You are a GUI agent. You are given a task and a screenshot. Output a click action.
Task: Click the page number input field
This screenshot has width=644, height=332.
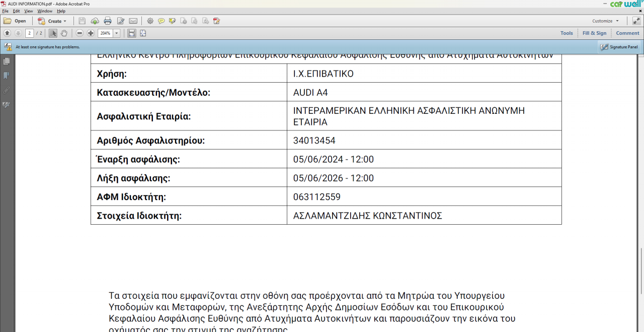[30, 33]
